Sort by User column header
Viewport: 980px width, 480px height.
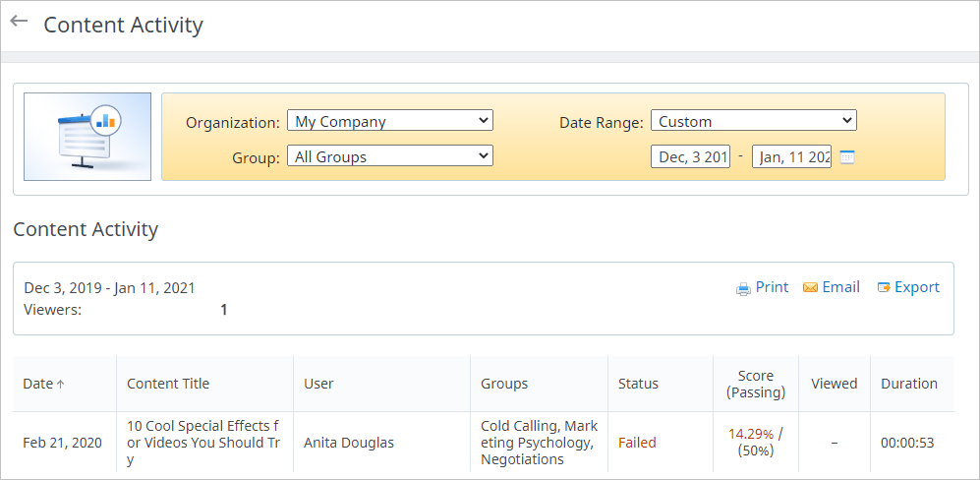click(x=319, y=384)
